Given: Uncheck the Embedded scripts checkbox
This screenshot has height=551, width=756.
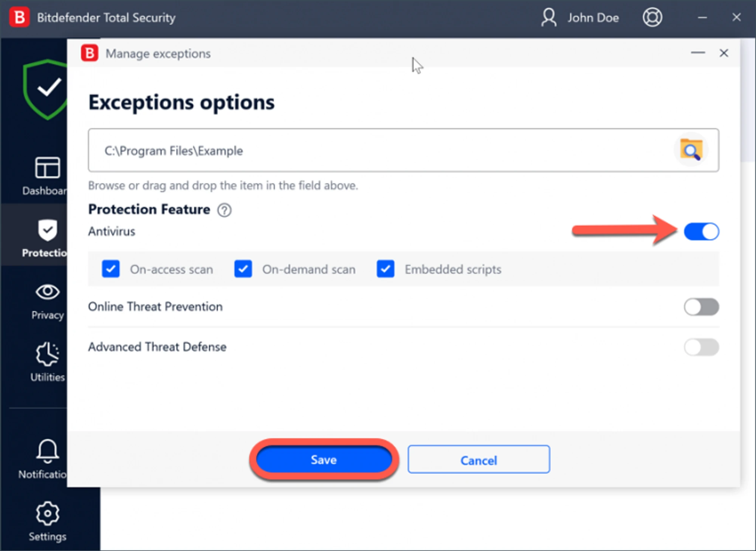Looking at the screenshot, I should tap(385, 269).
